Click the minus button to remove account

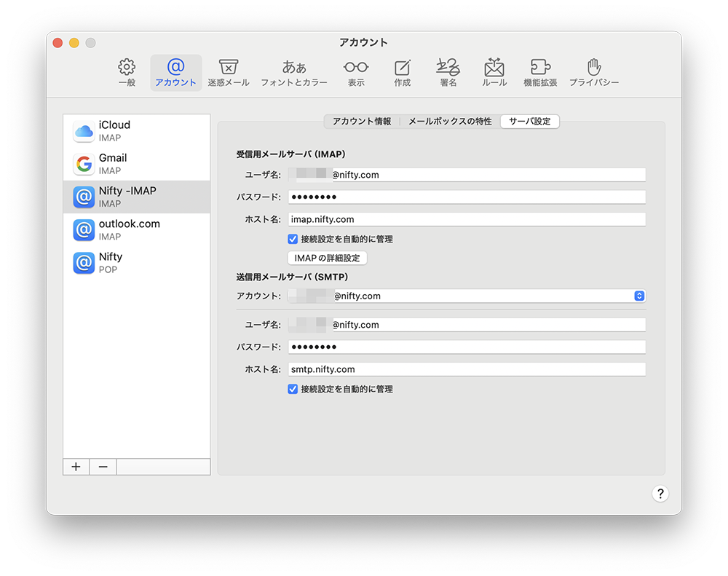click(x=103, y=467)
